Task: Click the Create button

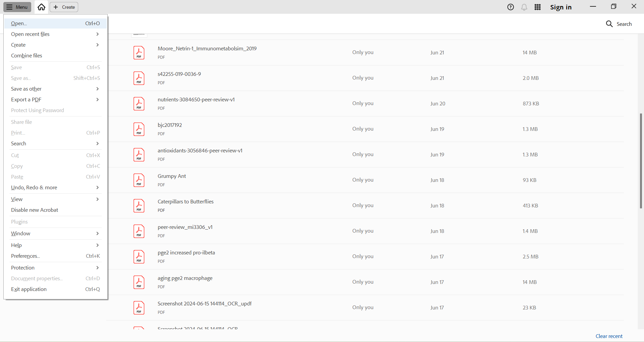Action: click(x=64, y=7)
